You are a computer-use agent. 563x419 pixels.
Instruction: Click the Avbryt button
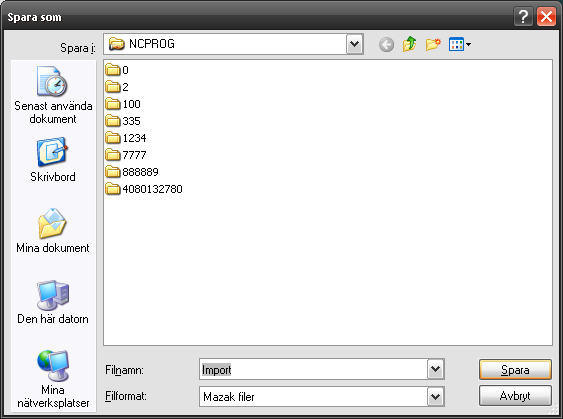(515, 396)
